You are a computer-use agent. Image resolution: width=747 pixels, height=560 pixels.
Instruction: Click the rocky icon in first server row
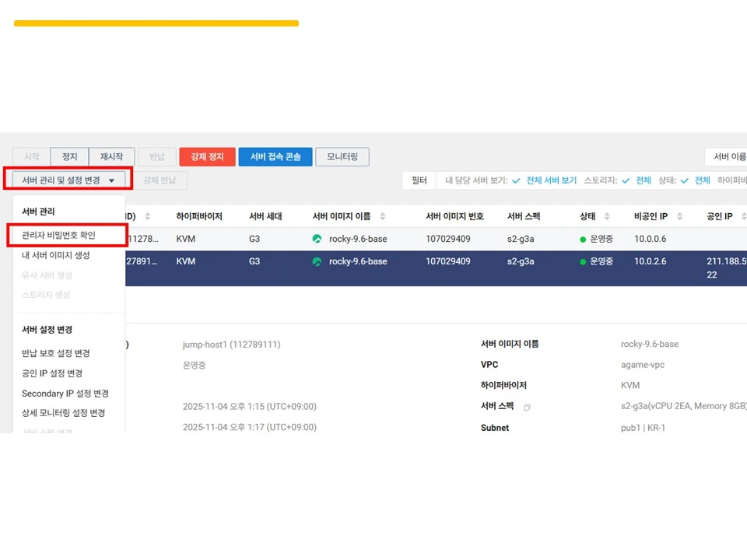[317, 239]
